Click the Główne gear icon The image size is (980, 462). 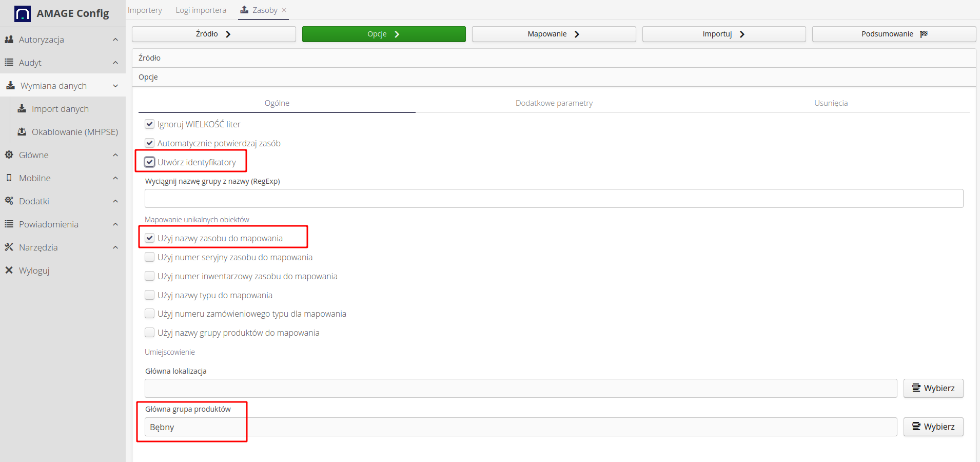(9, 155)
